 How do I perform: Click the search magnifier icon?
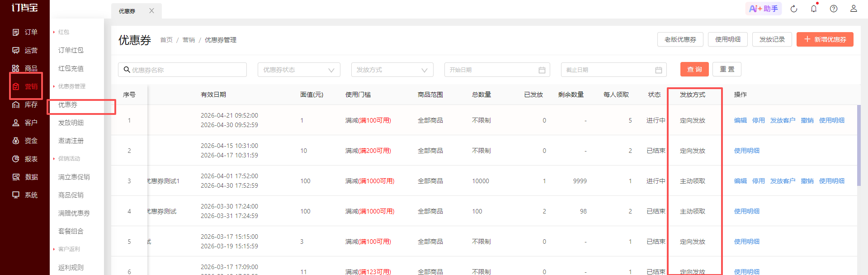click(x=127, y=70)
